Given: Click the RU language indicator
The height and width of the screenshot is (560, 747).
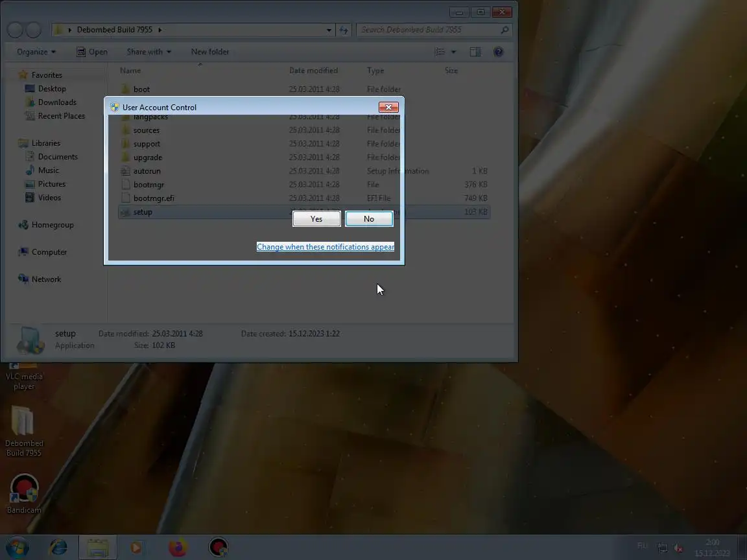Looking at the screenshot, I should pos(642,546).
